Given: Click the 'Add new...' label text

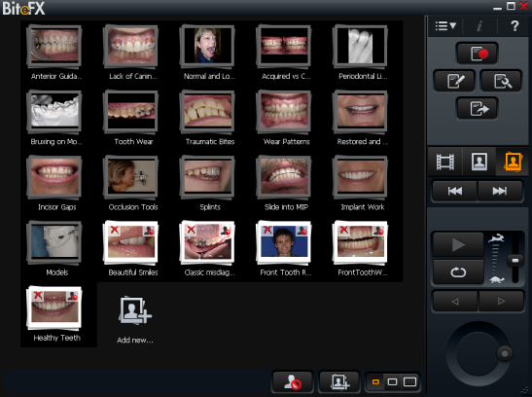Looking at the screenshot, I should coord(135,340).
